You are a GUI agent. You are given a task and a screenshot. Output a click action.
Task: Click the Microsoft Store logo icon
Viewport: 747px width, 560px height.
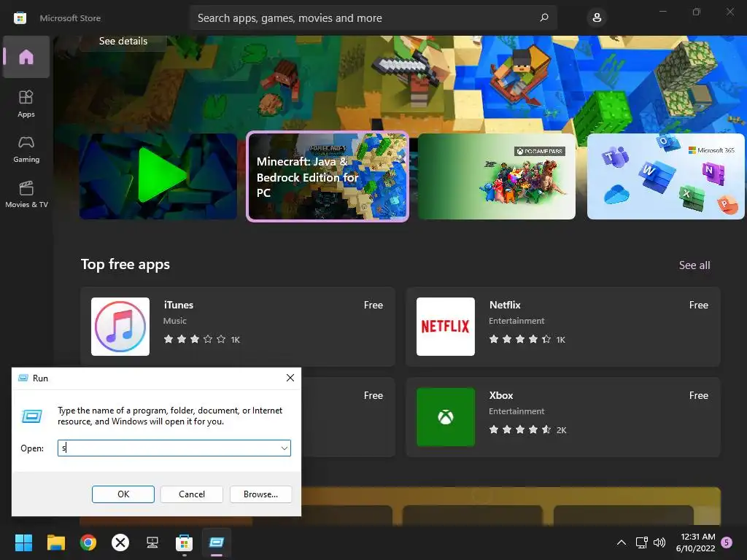pos(20,18)
